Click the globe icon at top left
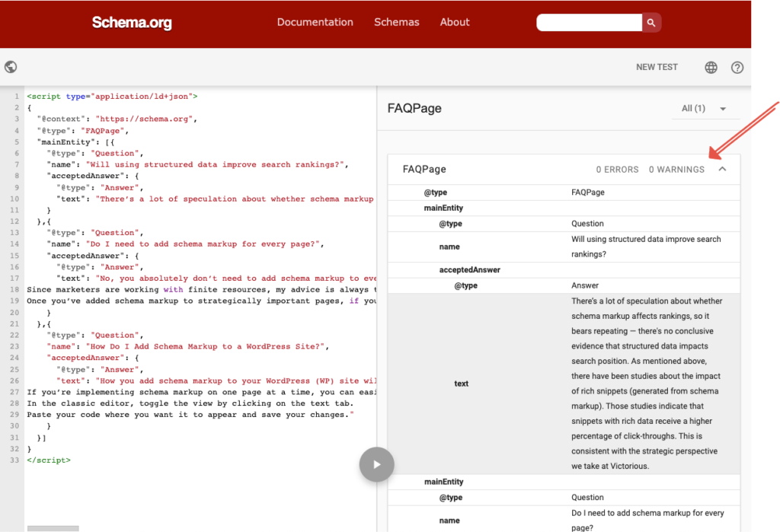The image size is (780, 532). click(x=11, y=67)
